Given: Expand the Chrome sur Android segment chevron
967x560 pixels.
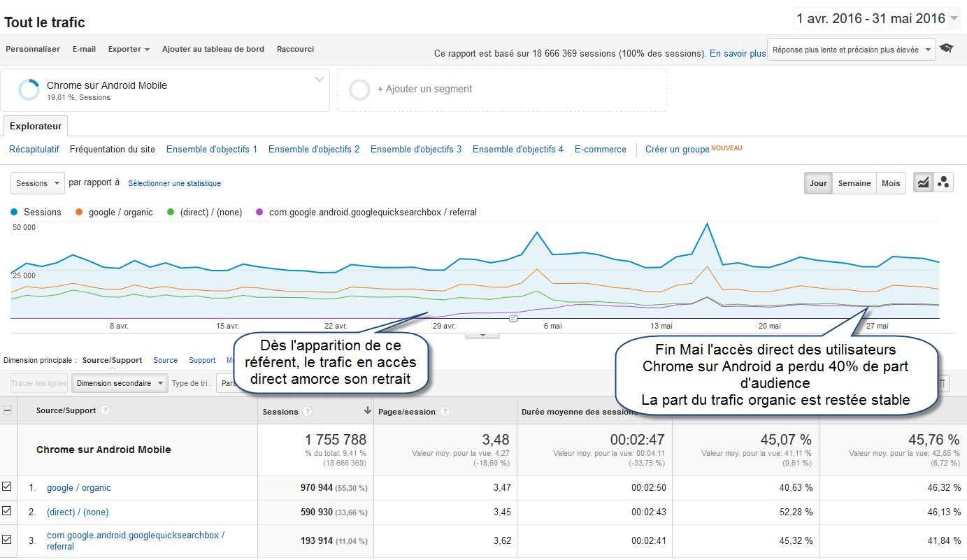Looking at the screenshot, I should (320, 79).
